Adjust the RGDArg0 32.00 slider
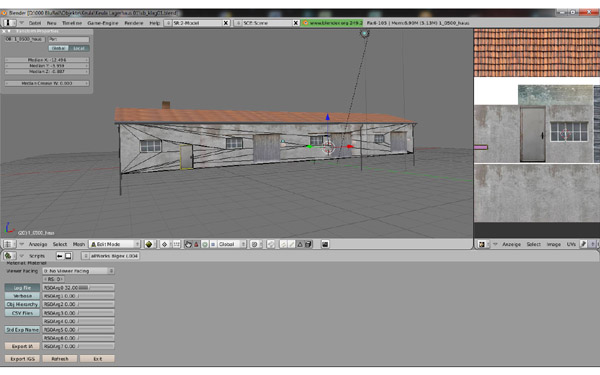Screen dimensions: 600x375 coord(78,288)
